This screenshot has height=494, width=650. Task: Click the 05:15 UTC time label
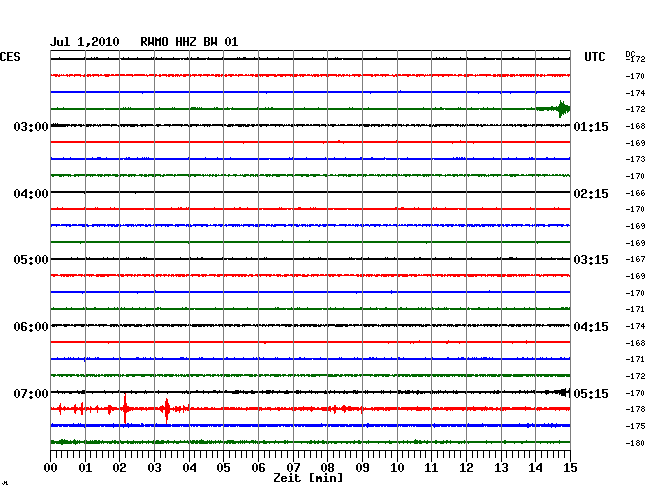point(591,393)
